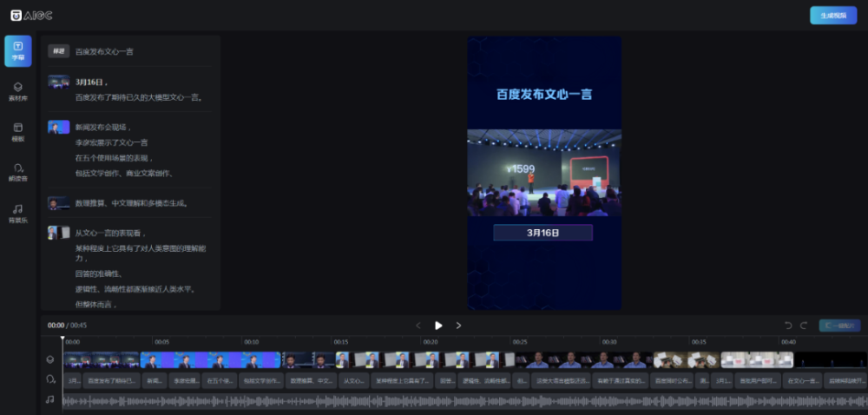
Task: Edit the title text 百度发布文心一言
Action: coord(104,51)
